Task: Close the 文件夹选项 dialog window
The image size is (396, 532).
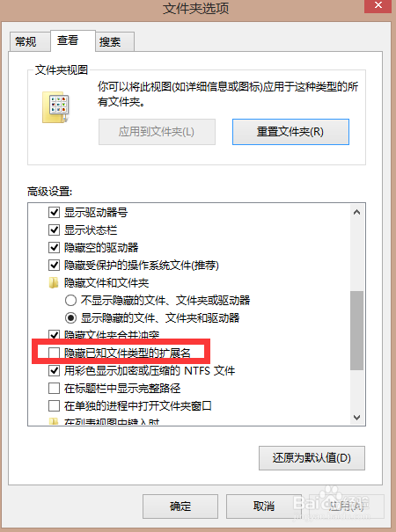Action: point(378,6)
